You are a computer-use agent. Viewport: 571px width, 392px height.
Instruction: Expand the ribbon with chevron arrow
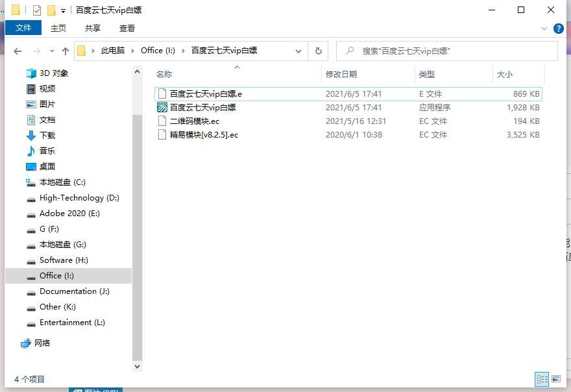coord(544,29)
